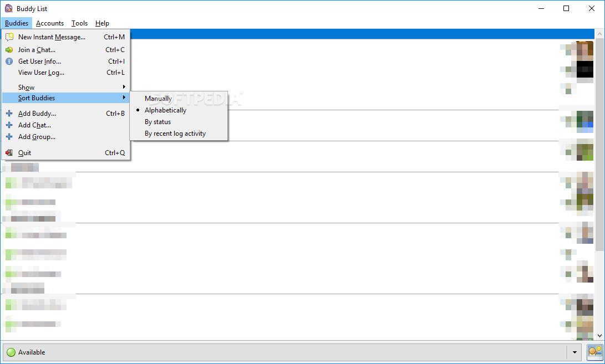This screenshot has height=364, width=605.
Task: Click the buddy list scrollbar down arrow
Action: coord(599,335)
